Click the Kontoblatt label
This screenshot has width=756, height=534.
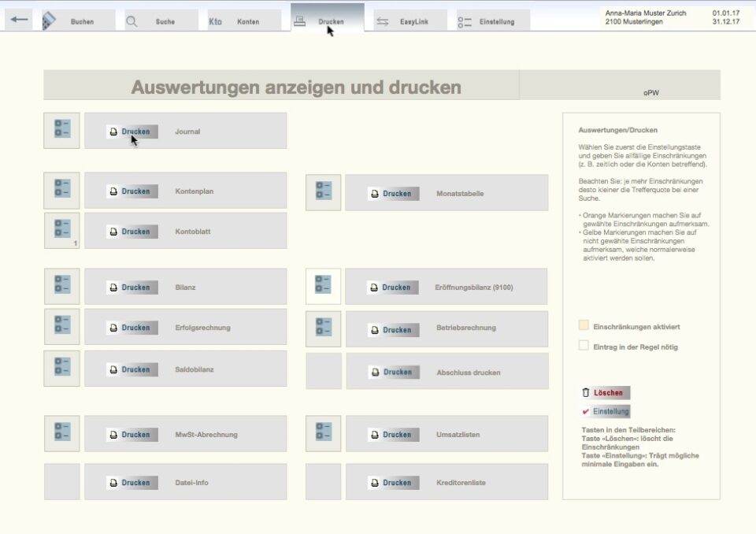(193, 232)
